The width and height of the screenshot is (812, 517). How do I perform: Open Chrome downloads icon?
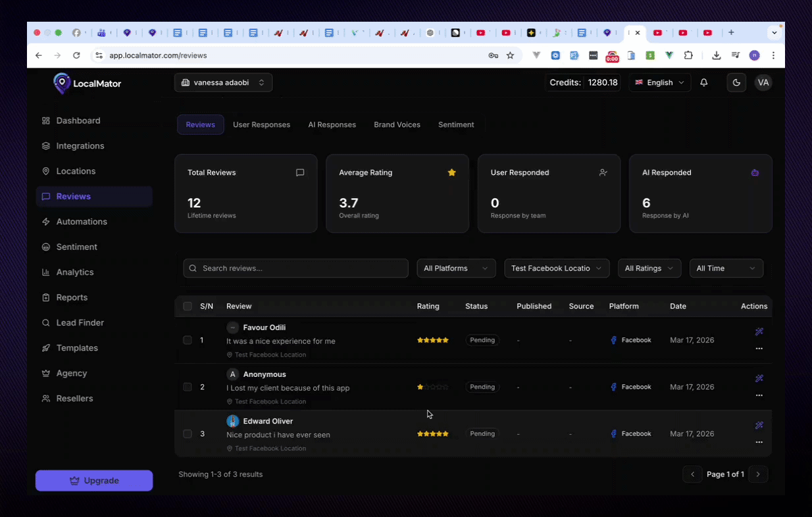tap(717, 56)
